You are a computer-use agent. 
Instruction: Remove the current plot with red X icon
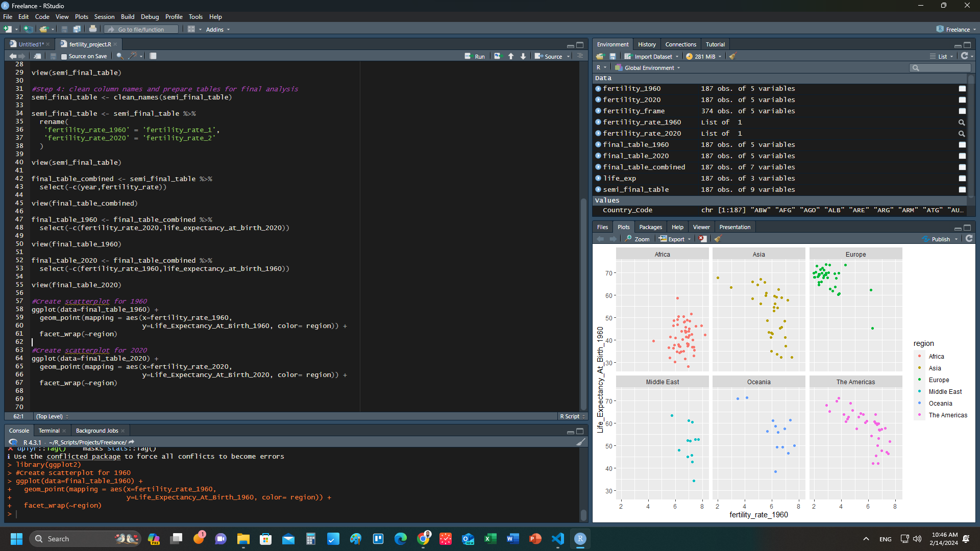point(703,239)
